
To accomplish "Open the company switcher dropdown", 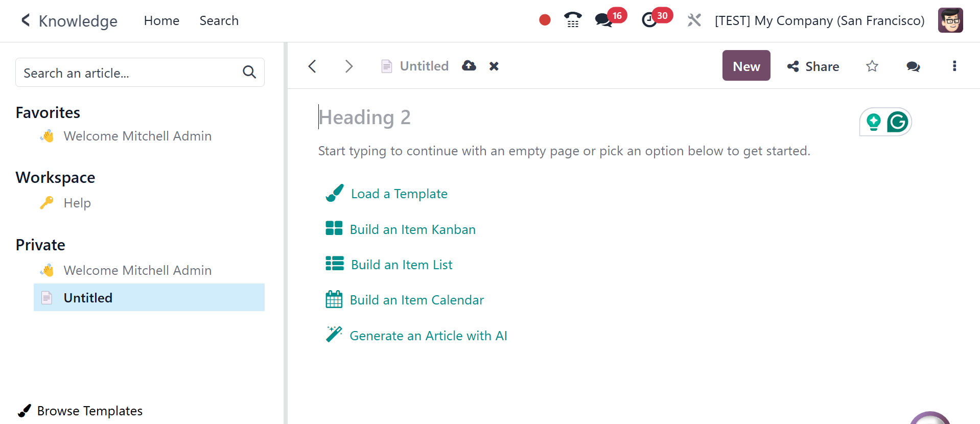I will click(x=819, y=20).
